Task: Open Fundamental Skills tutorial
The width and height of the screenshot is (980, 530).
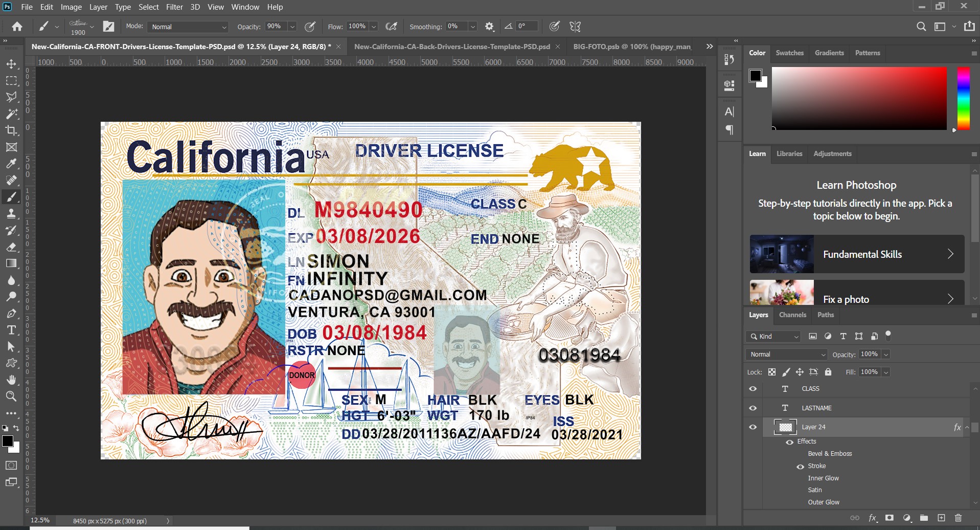Action: [x=857, y=254]
